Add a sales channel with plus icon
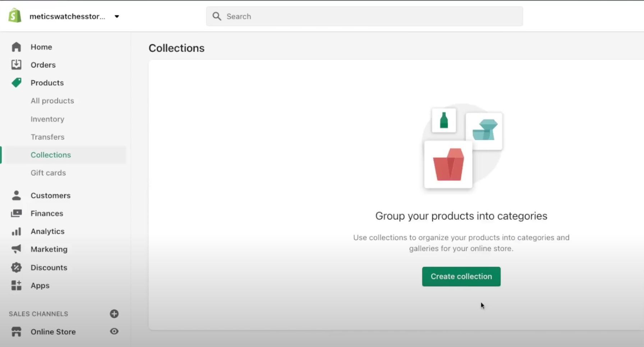 coord(114,314)
